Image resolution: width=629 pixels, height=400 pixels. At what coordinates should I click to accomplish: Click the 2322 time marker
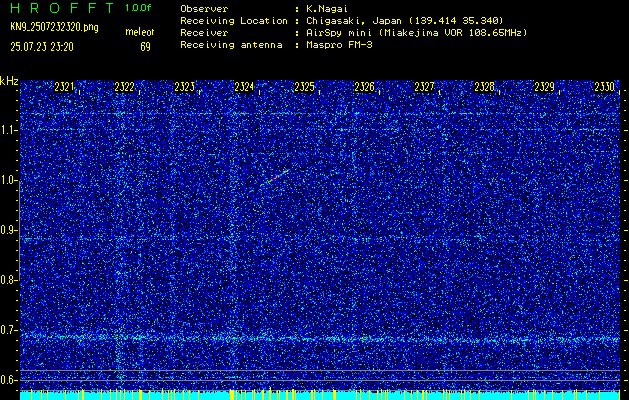[x=124, y=87]
